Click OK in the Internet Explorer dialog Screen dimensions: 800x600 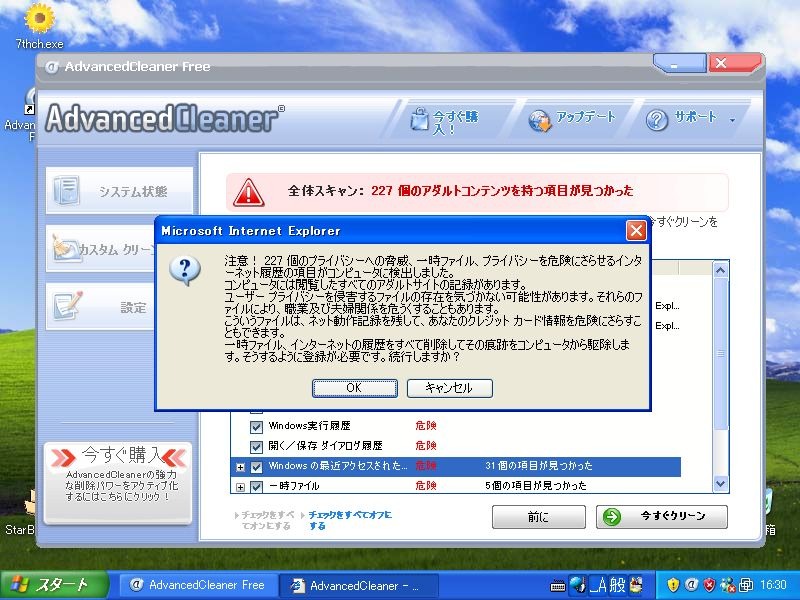(x=355, y=388)
